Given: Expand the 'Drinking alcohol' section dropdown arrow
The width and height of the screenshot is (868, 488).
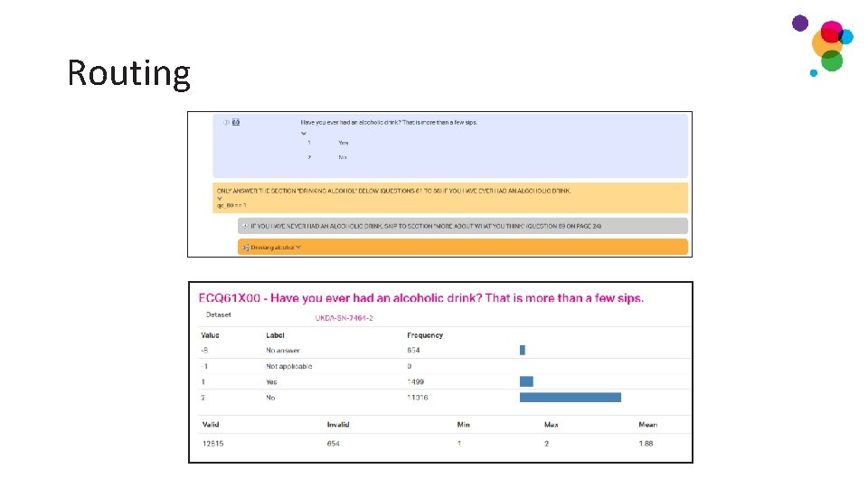Looking at the screenshot, I should (298, 248).
